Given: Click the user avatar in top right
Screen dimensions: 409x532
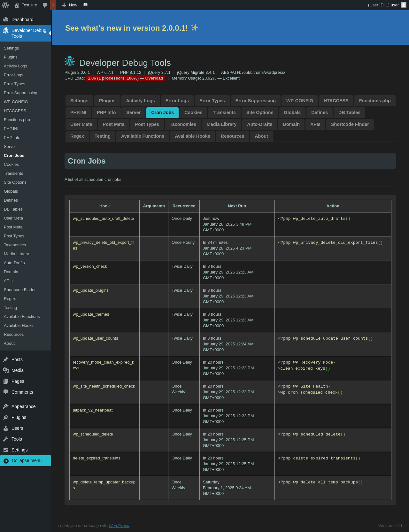Looking at the screenshot, I should (x=404, y=5).
